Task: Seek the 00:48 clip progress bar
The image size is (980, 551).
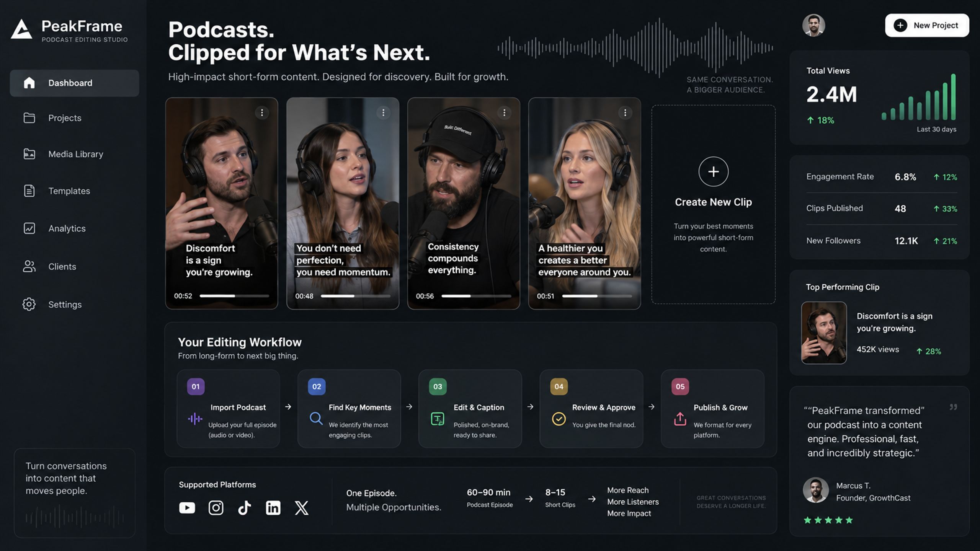Action: click(x=355, y=296)
